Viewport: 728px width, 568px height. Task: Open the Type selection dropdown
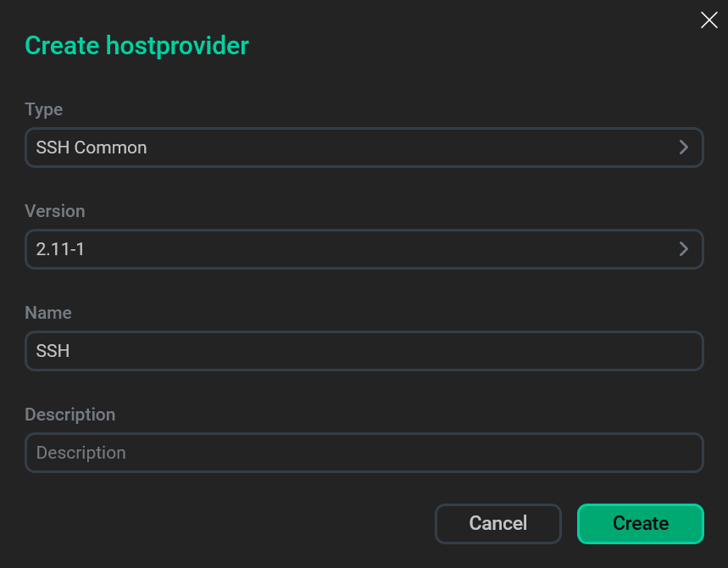(x=364, y=147)
